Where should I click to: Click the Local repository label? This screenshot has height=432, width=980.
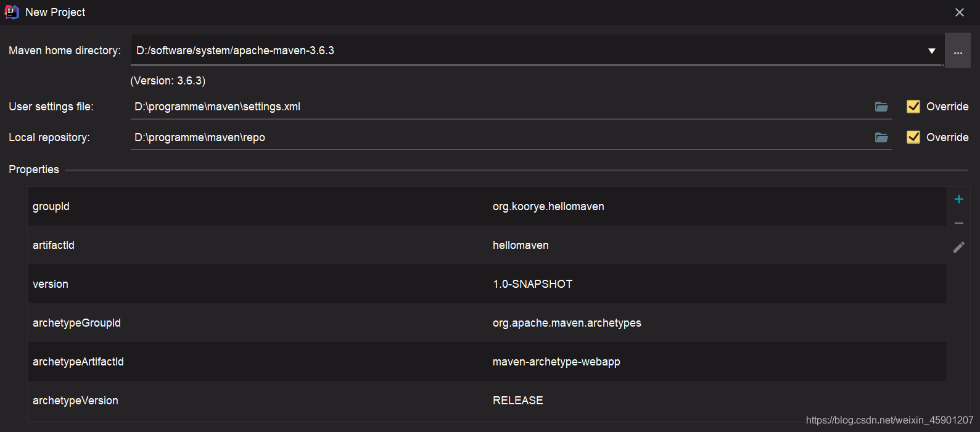(x=49, y=137)
